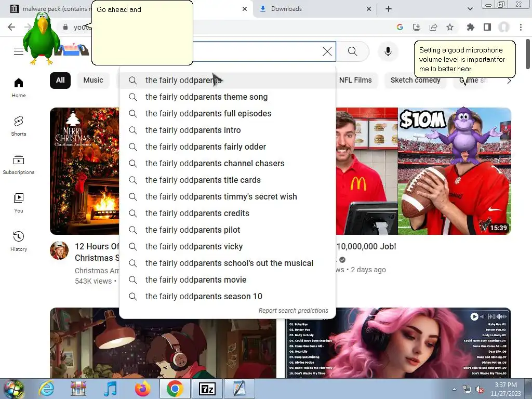Screen dimensions: 532x399
Task: Click the YouTube search magnifier button
Action: pyautogui.click(x=353, y=51)
